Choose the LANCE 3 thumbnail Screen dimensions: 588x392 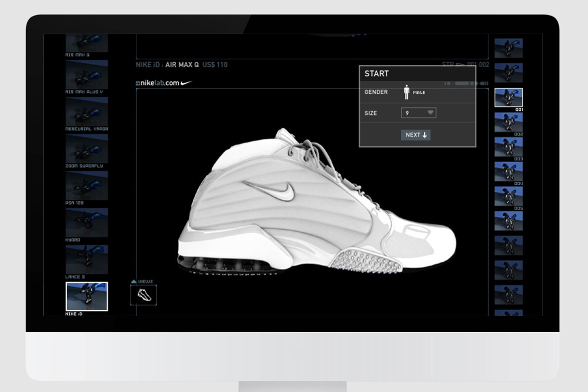pos(87,259)
